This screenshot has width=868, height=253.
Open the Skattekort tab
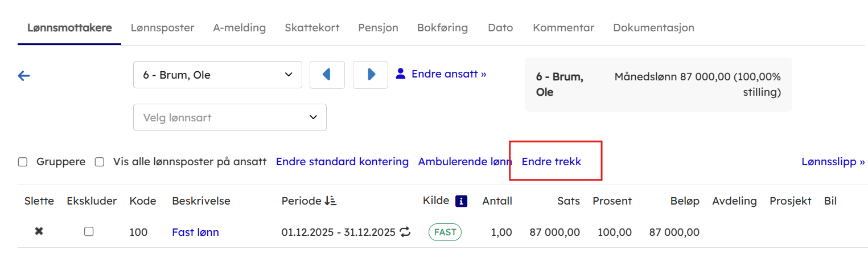312,28
